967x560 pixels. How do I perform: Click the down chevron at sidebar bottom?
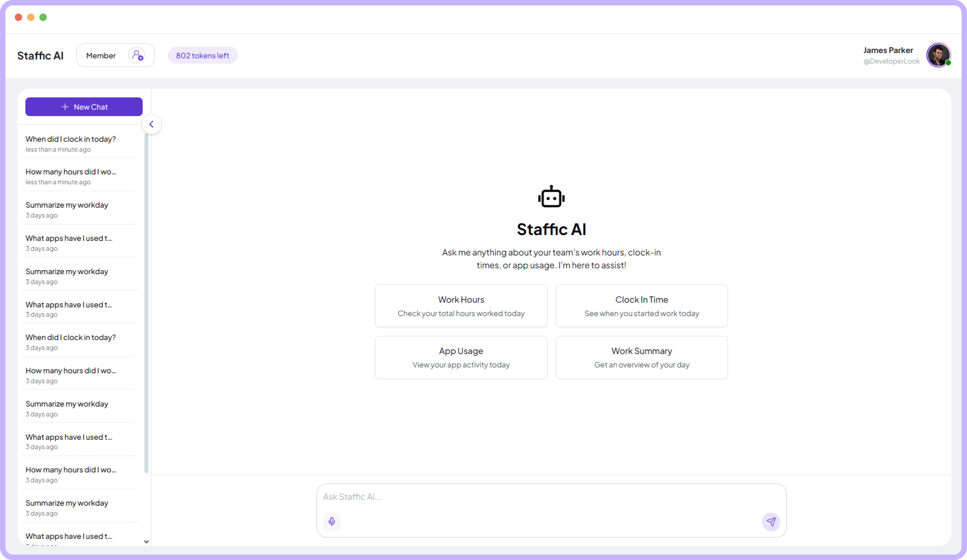click(x=146, y=542)
